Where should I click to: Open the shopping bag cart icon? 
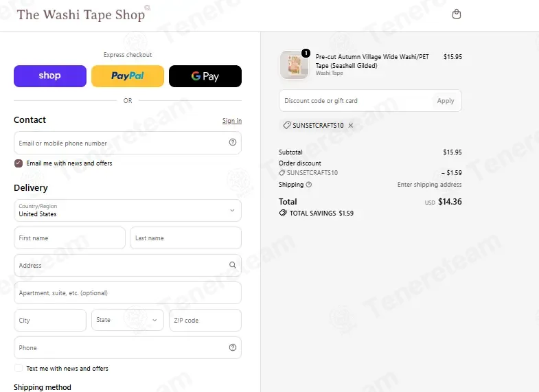456,14
